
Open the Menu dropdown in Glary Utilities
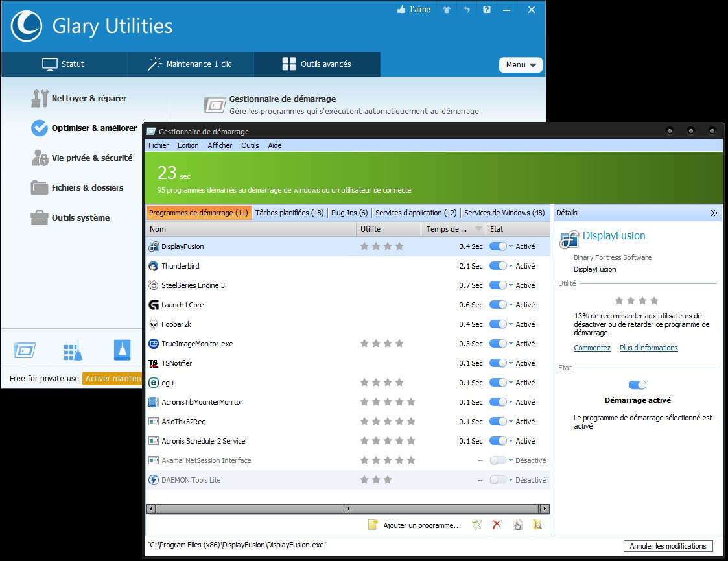click(521, 65)
